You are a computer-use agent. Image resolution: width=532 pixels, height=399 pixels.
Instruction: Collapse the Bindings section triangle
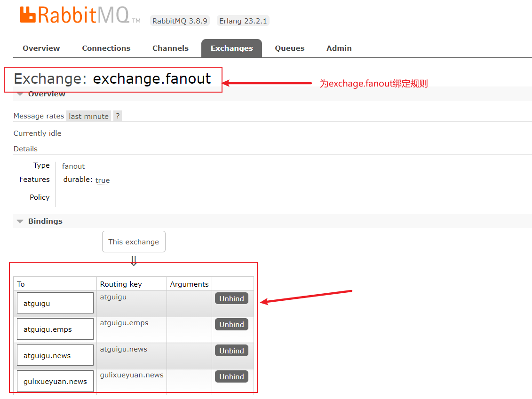coord(20,221)
